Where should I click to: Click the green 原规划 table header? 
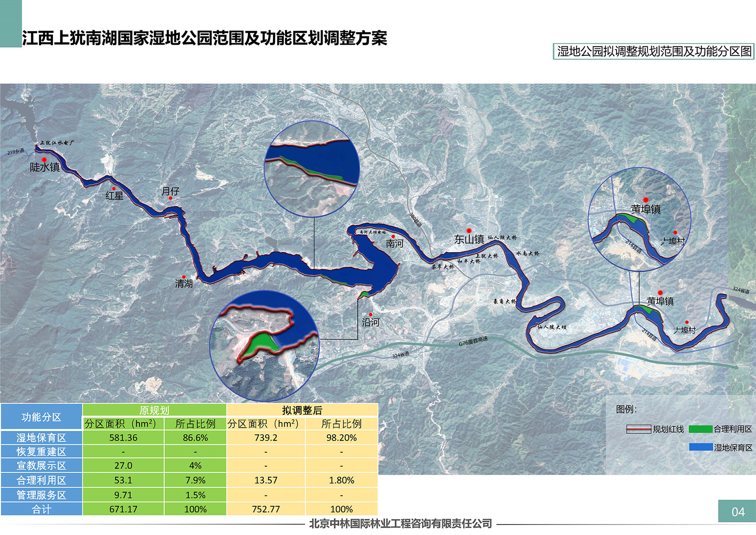(154, 410)
